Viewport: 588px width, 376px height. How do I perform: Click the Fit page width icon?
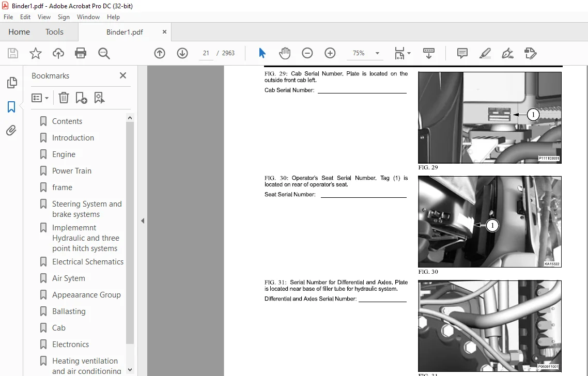click(399, 53)
